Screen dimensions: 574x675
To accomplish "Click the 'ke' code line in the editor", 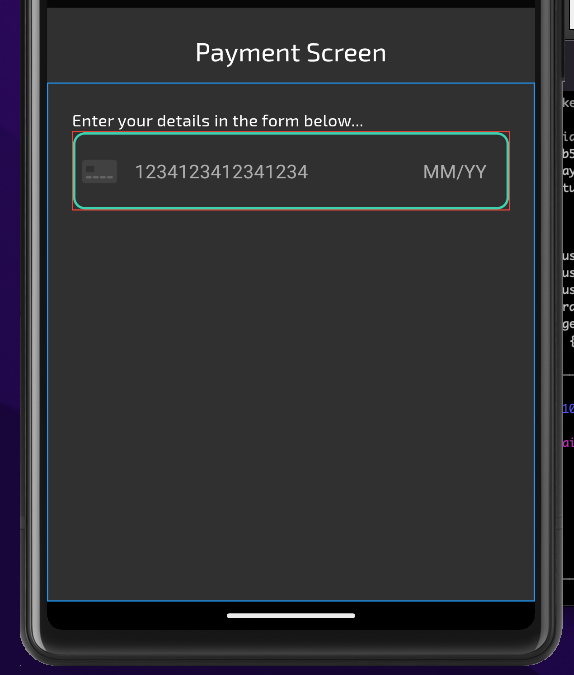I will tap(568, 102).
